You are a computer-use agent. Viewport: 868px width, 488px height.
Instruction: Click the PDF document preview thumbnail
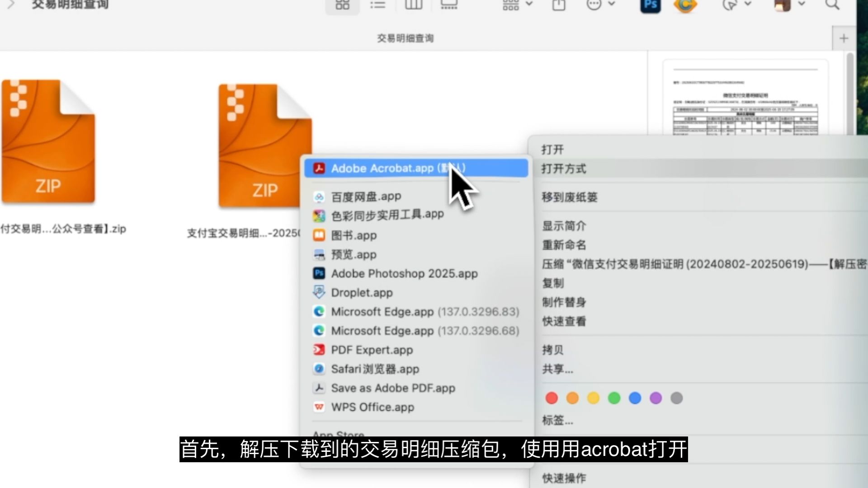click(745, 98)
